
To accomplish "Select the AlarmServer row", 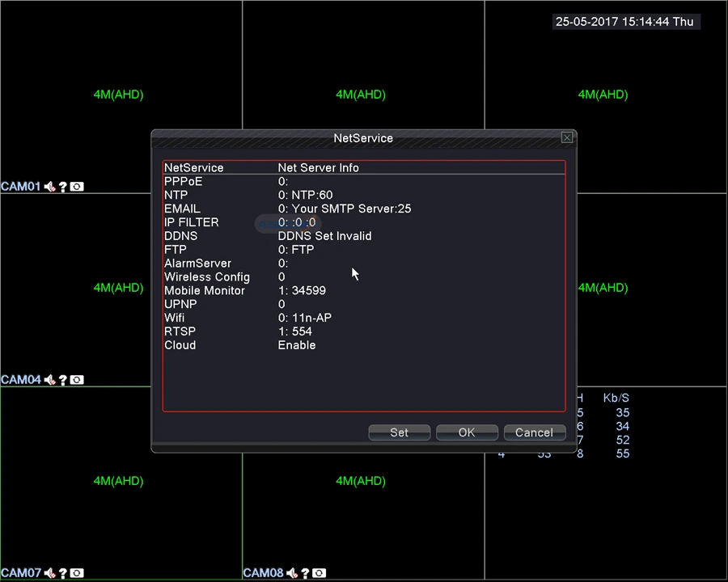I will point(364,264).
